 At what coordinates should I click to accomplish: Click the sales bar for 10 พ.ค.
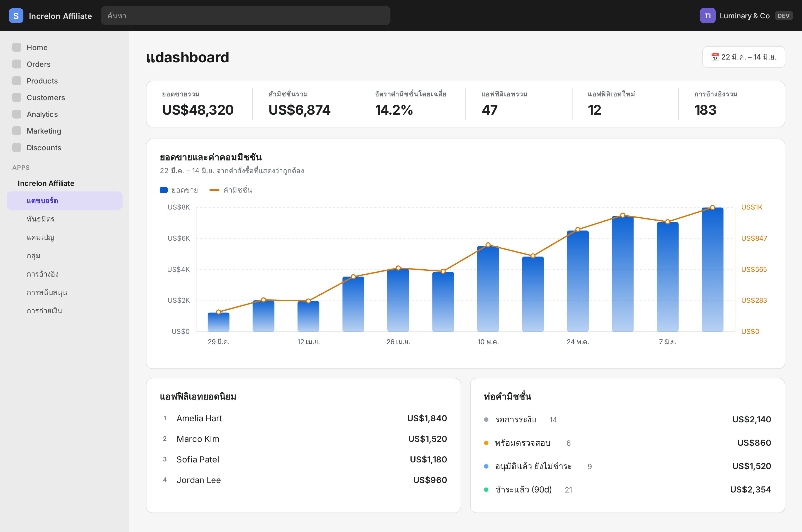[x=488, y=289]
